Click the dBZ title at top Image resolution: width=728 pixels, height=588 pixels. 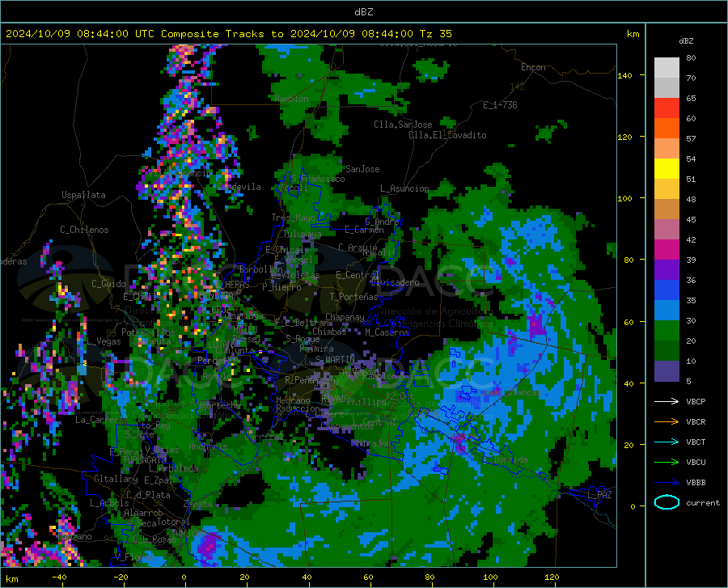tap(363, 12)
